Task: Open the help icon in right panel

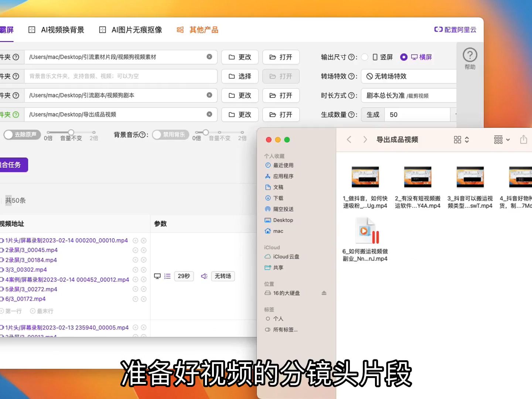Action: [470, 55]
